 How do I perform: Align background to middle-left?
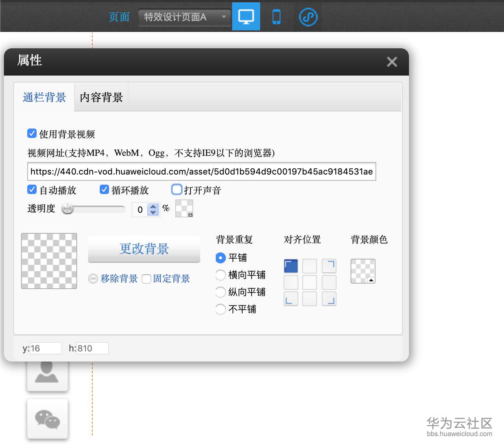point(291,282)
